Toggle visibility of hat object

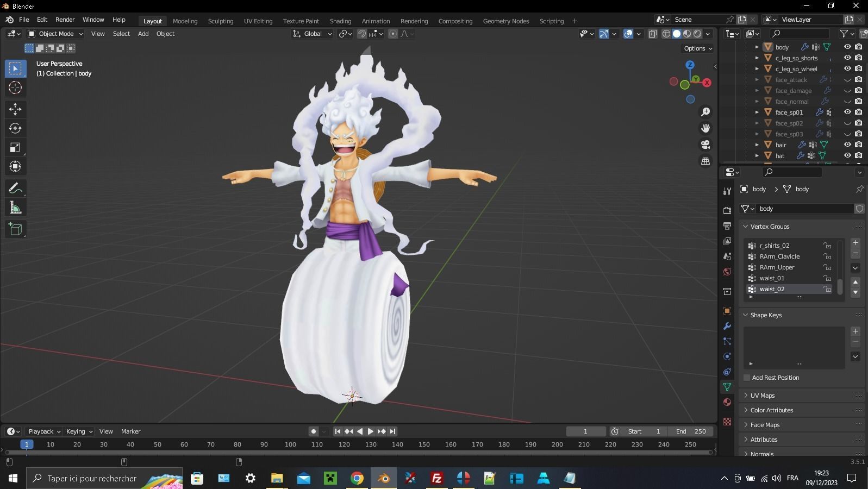click(847, 155)
